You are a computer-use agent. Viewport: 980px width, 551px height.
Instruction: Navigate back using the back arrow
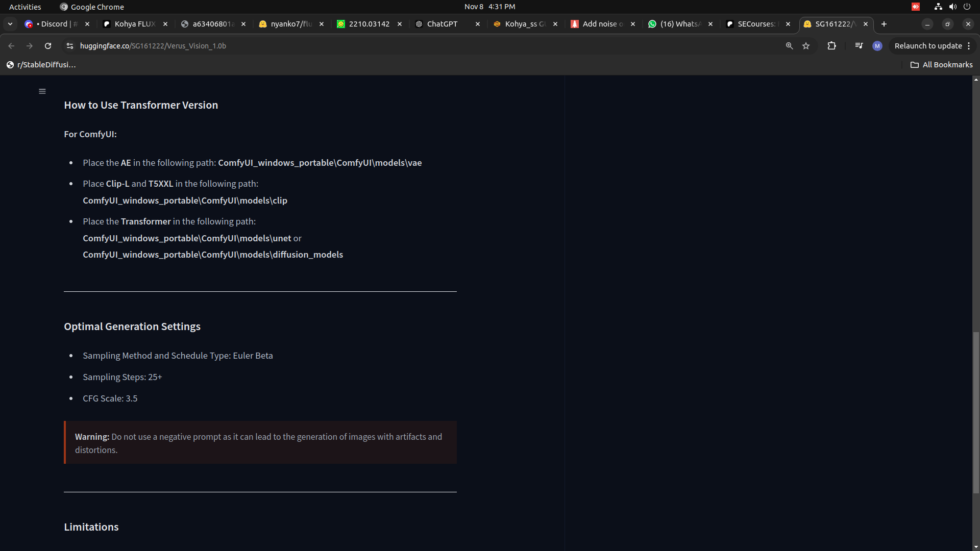click(11, 46)
